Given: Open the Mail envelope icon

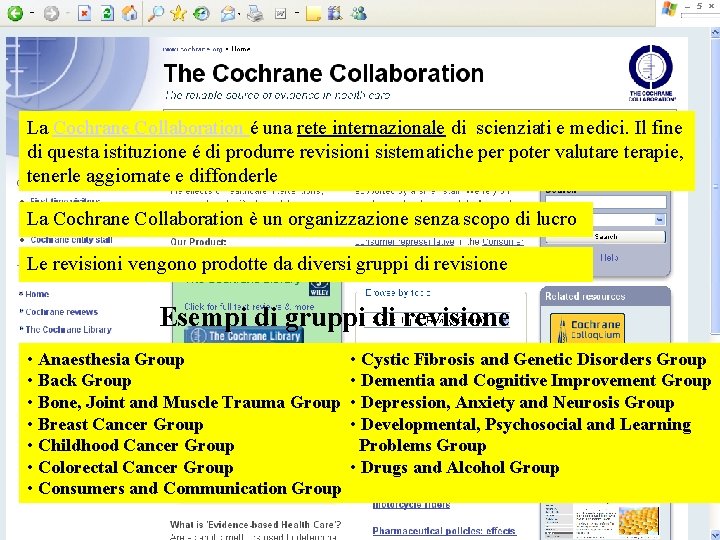Looking at the screenshot, I should coord(228,13).
